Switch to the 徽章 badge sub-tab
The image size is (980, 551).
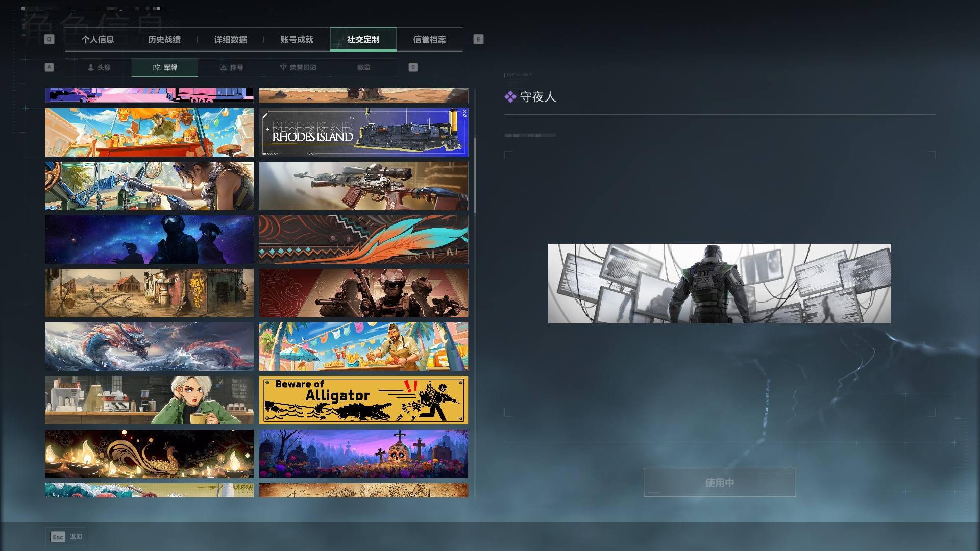(364, 67)
